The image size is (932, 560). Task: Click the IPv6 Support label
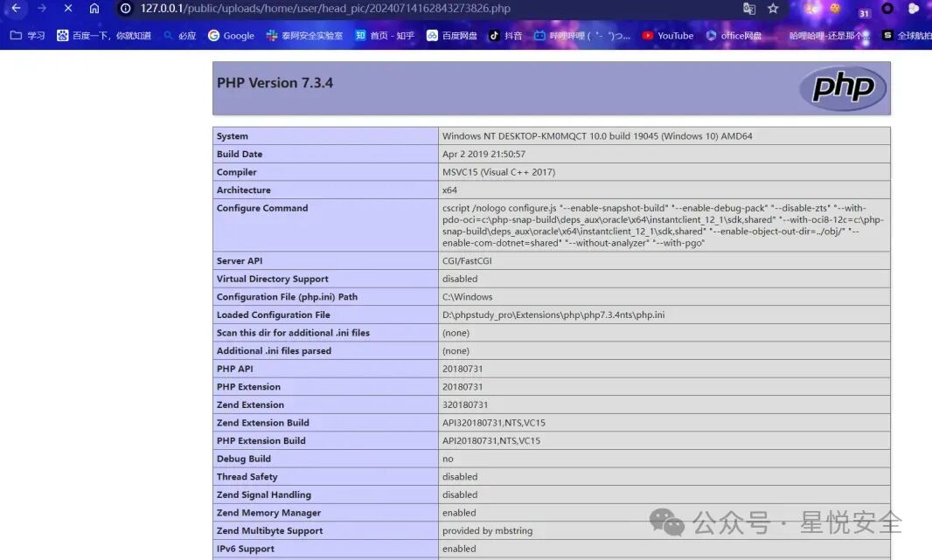point(246,549)
